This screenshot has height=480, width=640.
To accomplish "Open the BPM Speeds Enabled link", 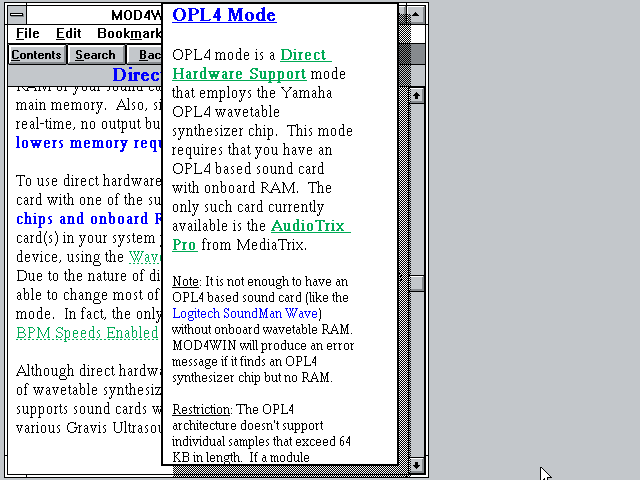I will pos(87,332).
